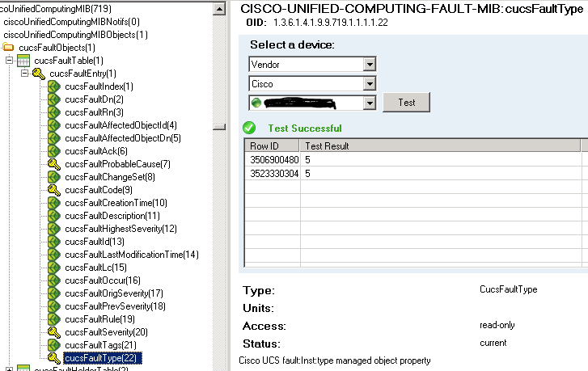588x371 pixels.
Task: Click the OID value 1.3.6.1.4.1.9.9.719.1.1.1.1.22
Action: (x=330, y=23)
